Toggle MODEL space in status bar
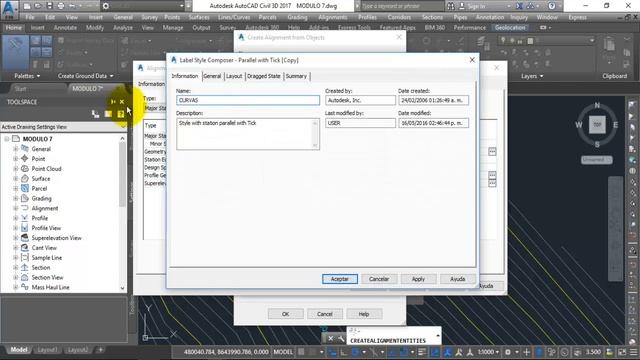Image resolution: width=640 pixels, height=360 pixels. [x=283, y=352]
